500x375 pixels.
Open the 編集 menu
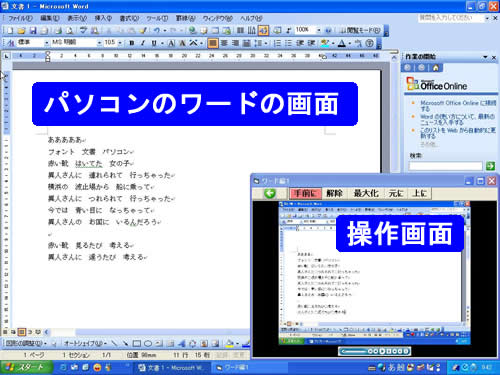pos(50,18)
